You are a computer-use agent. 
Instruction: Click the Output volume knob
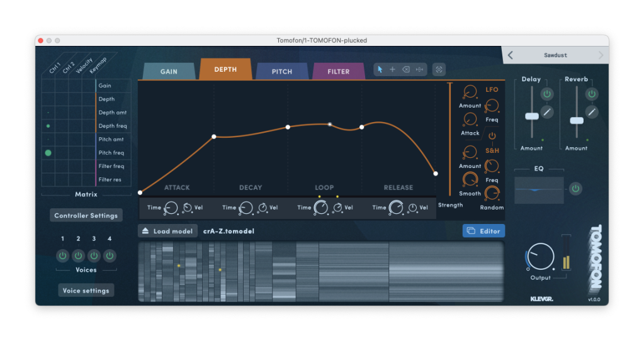point(540,257)
